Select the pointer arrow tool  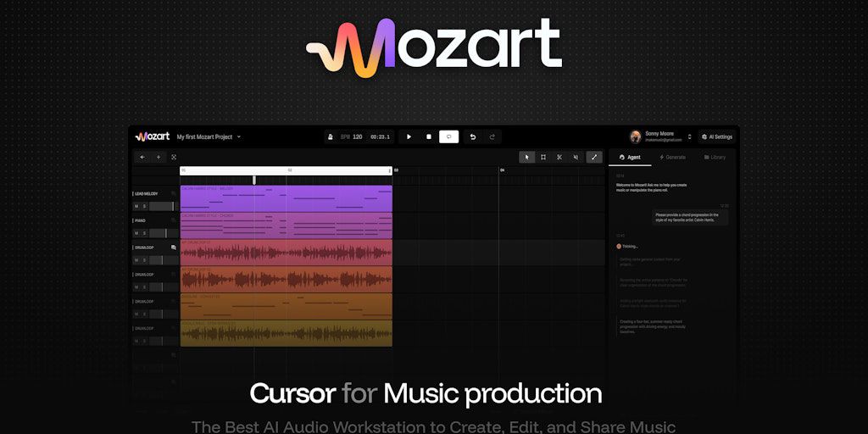point(527,157)
